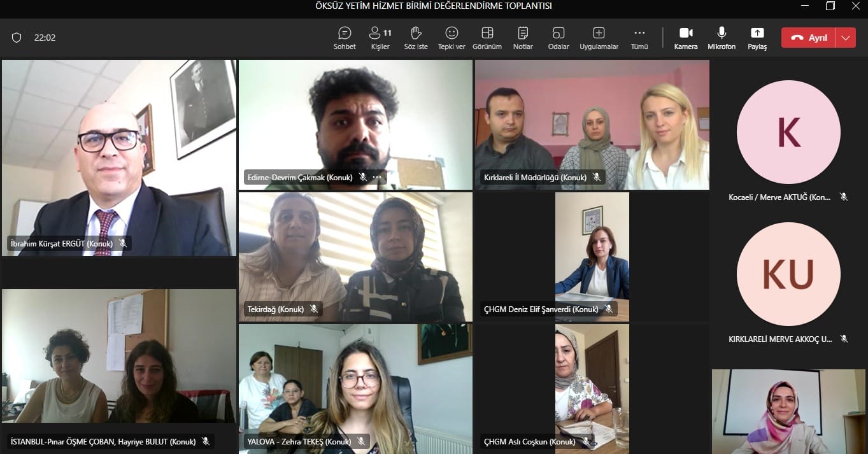Minimize the meeting window
The height and width of the screenshot is (454, 868).
pyautogui.click(x=804, y=6)
